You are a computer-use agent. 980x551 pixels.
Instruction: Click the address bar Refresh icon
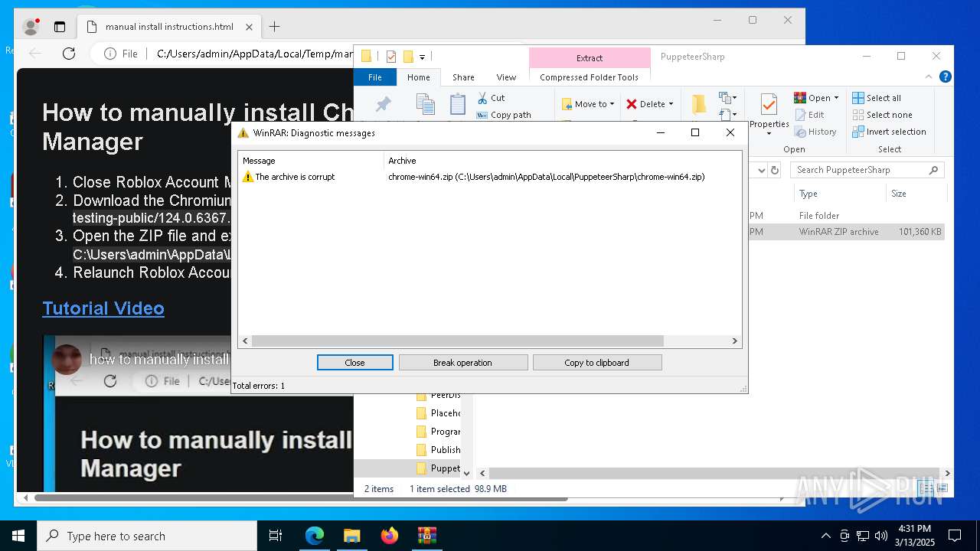point(775,170)
